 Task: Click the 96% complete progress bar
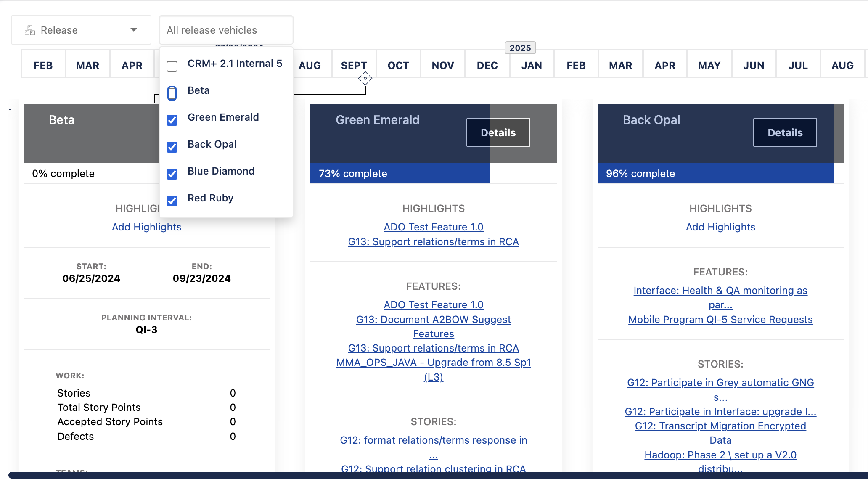coord(715,174)
